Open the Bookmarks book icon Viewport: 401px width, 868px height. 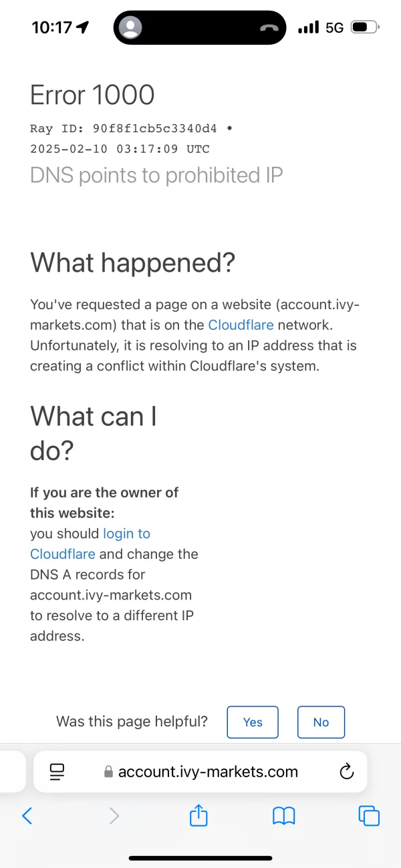pyautogui.click(x=284, y=815)
